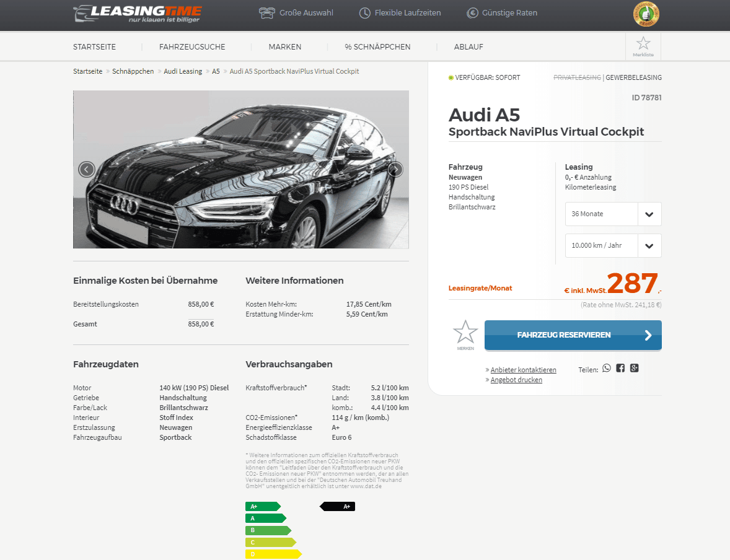Click the Brillantschwarz Farbe/Lack value
This screenshot has height=560, width=730.
point(183,408)
